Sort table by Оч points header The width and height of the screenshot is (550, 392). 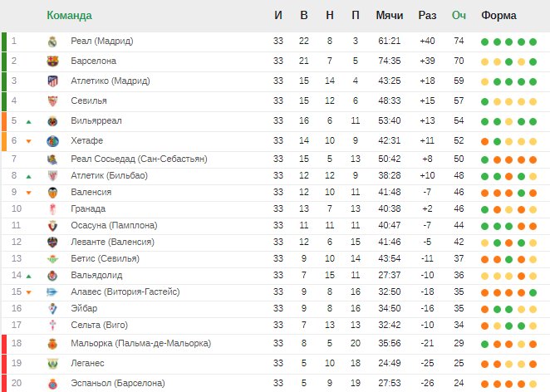(x=459, y=16)
